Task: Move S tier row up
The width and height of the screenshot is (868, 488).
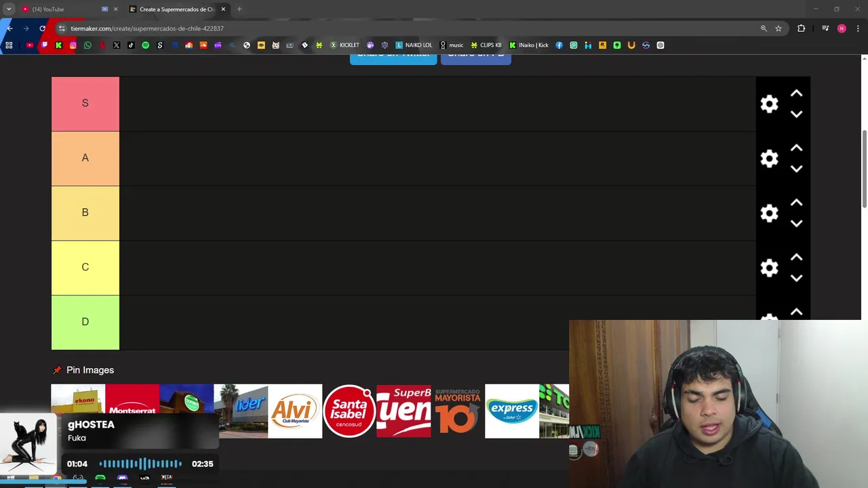Action: [x=797, y=94]
